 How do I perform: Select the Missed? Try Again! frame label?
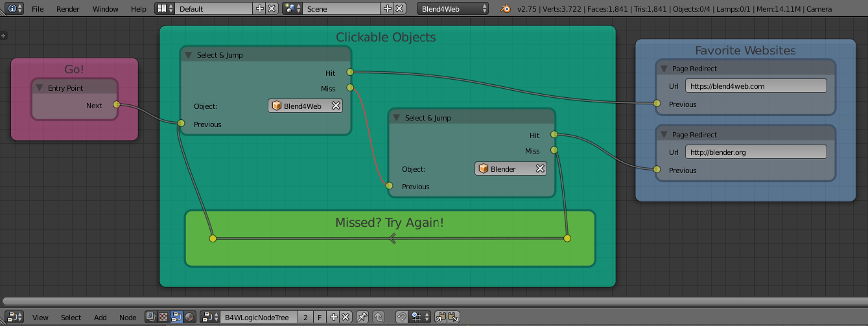tap(390, 222)
